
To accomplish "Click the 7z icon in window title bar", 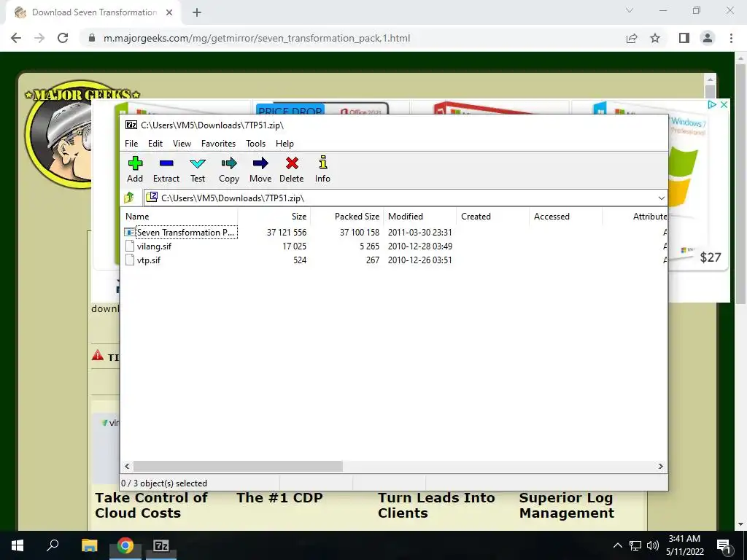I will [x=131, y=125].
